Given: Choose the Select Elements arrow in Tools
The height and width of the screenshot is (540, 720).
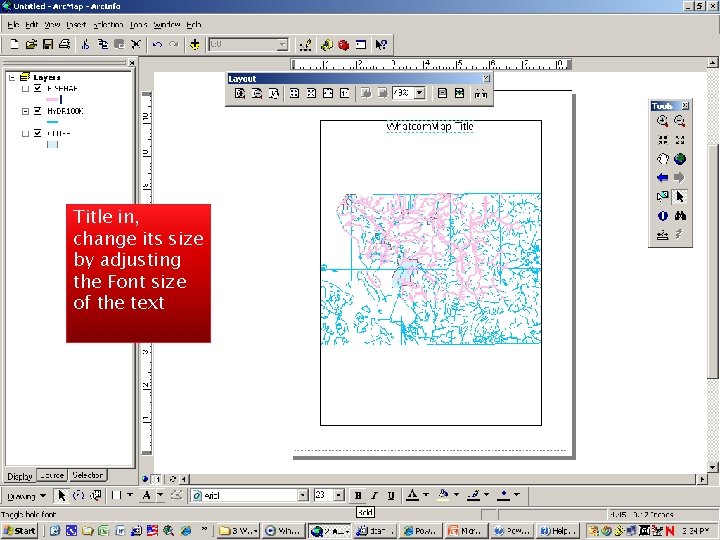Looking at the screenshot, I should (680, 197).
